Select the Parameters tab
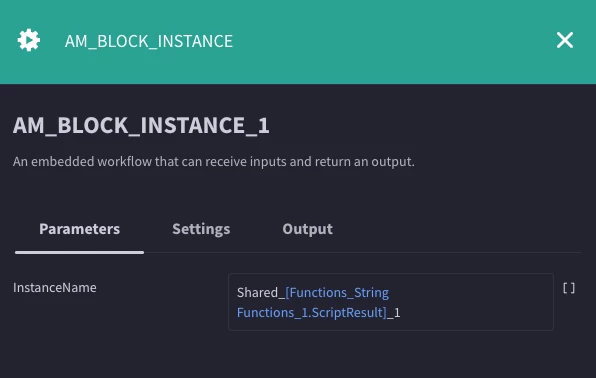The width and height of the screenshot is (596, 378). (x=79, y=229)
